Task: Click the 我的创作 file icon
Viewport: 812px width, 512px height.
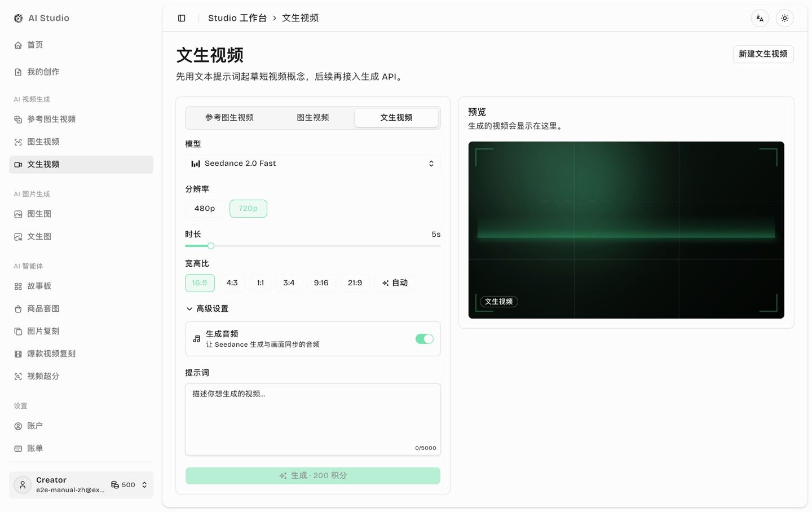Action: click(x=18, y=72)
